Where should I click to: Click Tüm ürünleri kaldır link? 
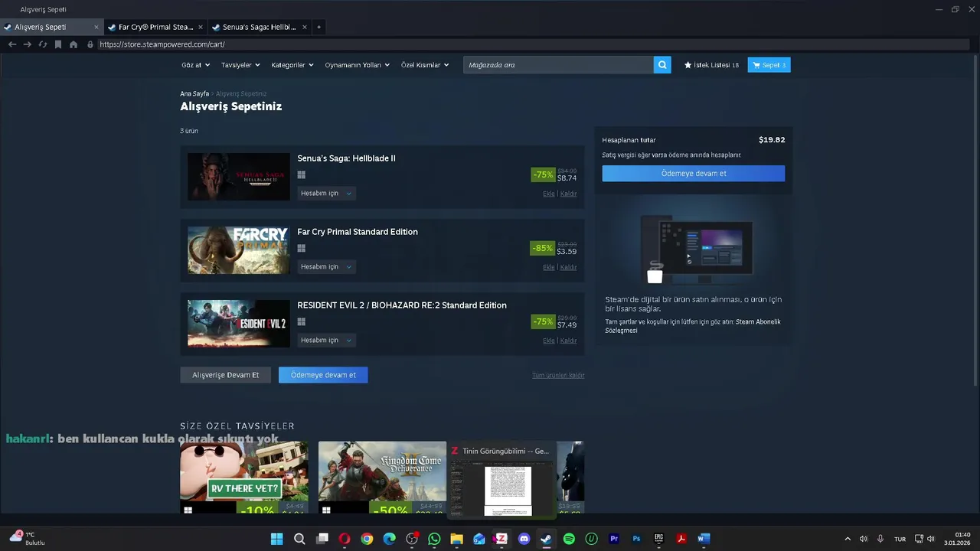coord(558,376)
